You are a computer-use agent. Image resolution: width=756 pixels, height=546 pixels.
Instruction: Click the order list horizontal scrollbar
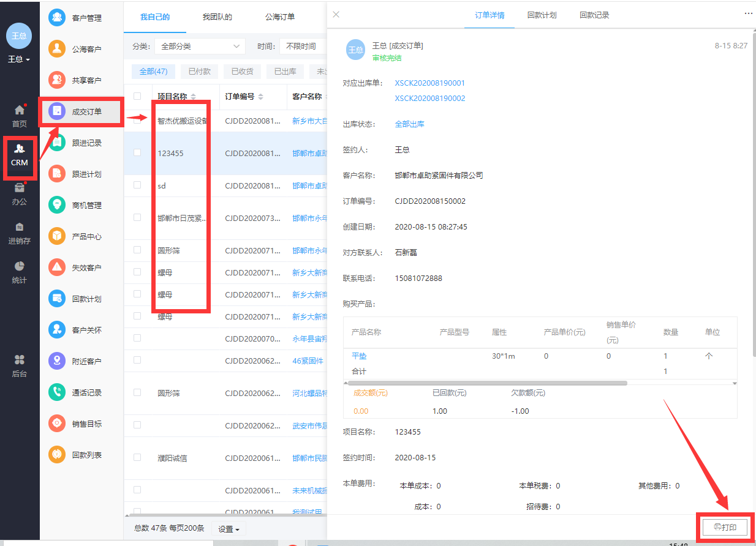(x=227, y=515)
